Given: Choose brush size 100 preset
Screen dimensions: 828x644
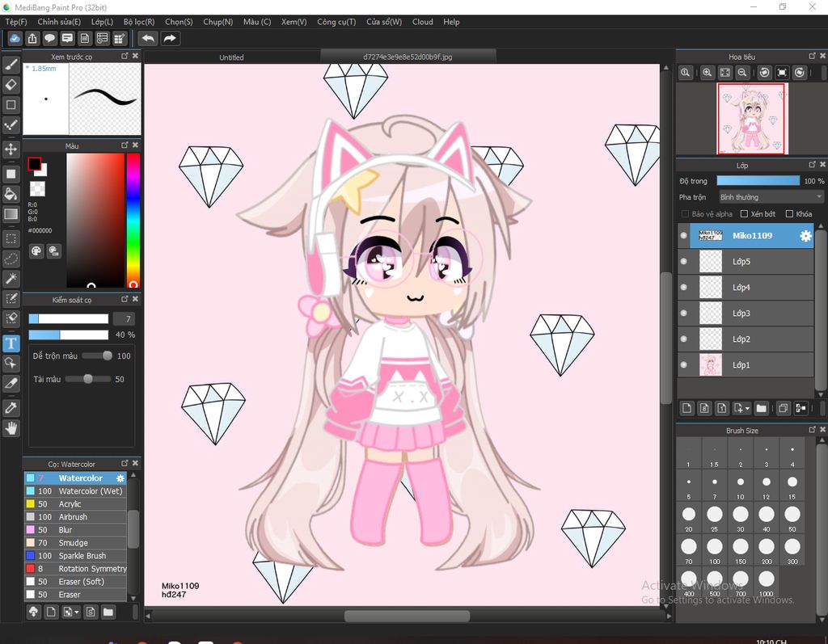Looking at the screenshot, I should point(715,550).
